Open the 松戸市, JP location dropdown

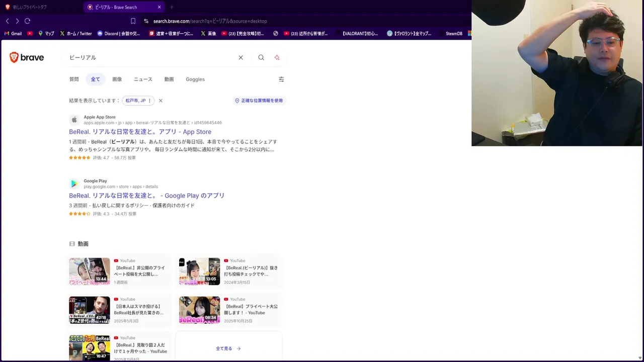[x=138, y=101]
